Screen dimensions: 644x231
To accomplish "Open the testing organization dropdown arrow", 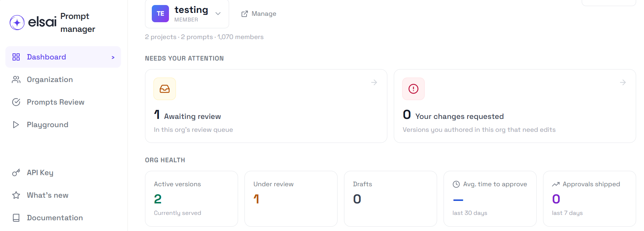I will click(218, 14).
